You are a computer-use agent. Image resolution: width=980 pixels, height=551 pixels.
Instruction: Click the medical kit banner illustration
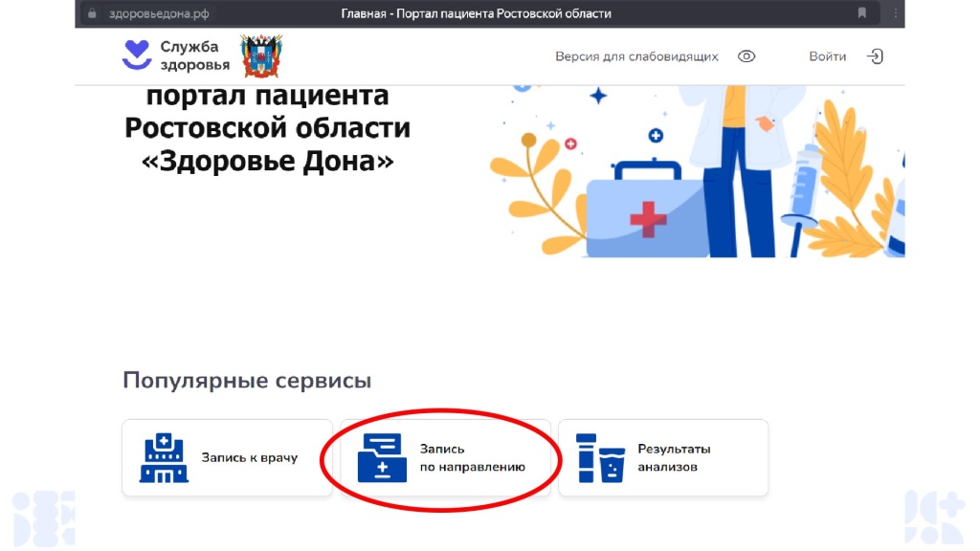pyautogui.click(x=697, y=171)
